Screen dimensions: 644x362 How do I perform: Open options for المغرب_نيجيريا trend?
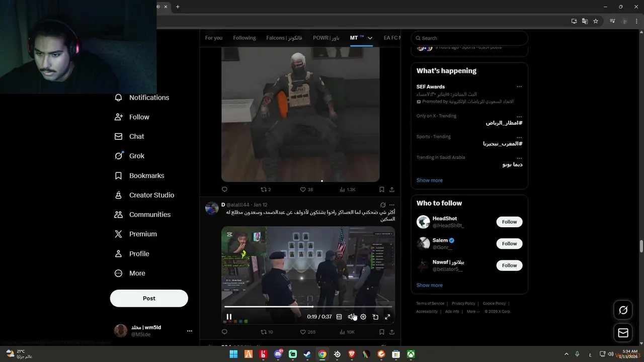click(x=519, y=137)
